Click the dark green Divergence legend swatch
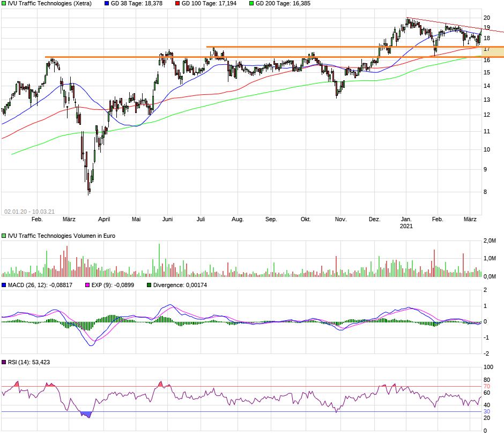 click(x=149, y=285)
